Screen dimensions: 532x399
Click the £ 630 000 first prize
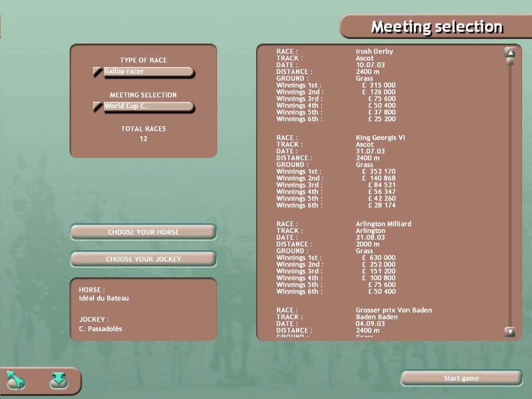pos(379,258)
